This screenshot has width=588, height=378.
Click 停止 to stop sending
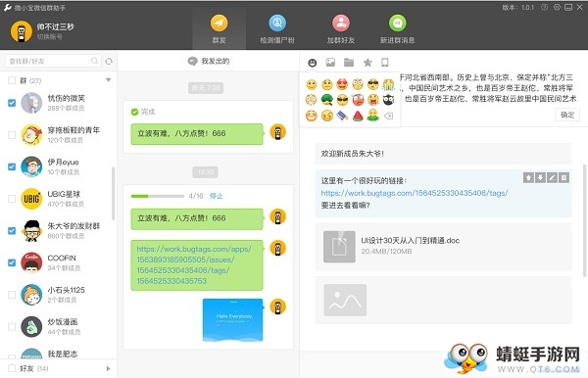click(x=216, y=196)
